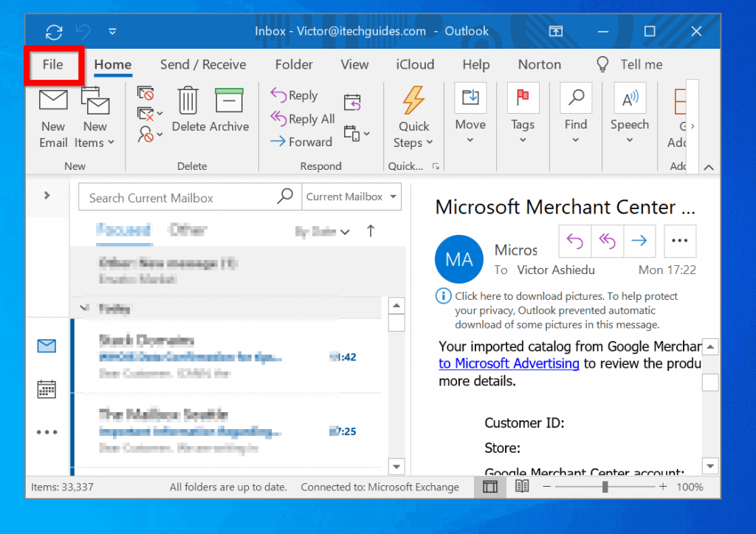Switch the inbox to the Other tab
The image size is (756, 534).
pos(187,230)
